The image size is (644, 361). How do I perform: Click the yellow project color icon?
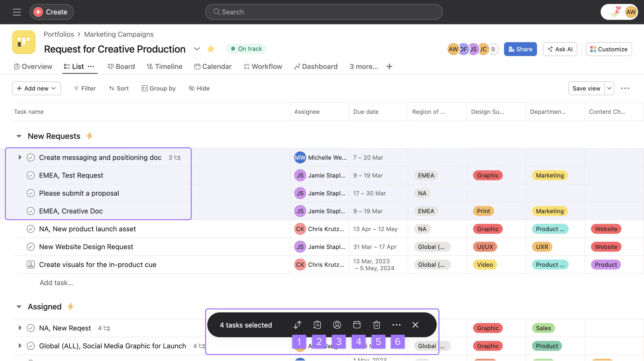(x=24, y=42)
